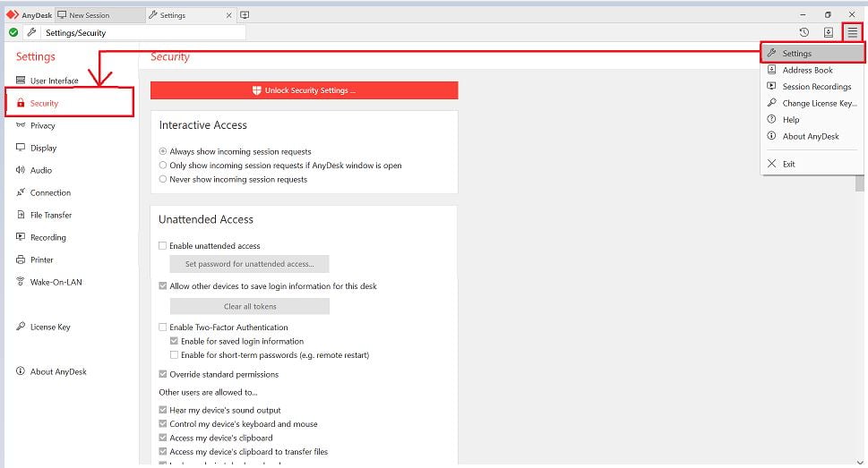The width and height of the screenshot is (868, 468).
Task: Open the new tab plus icon
Action: pyautogui.click(x=245, y=15)
